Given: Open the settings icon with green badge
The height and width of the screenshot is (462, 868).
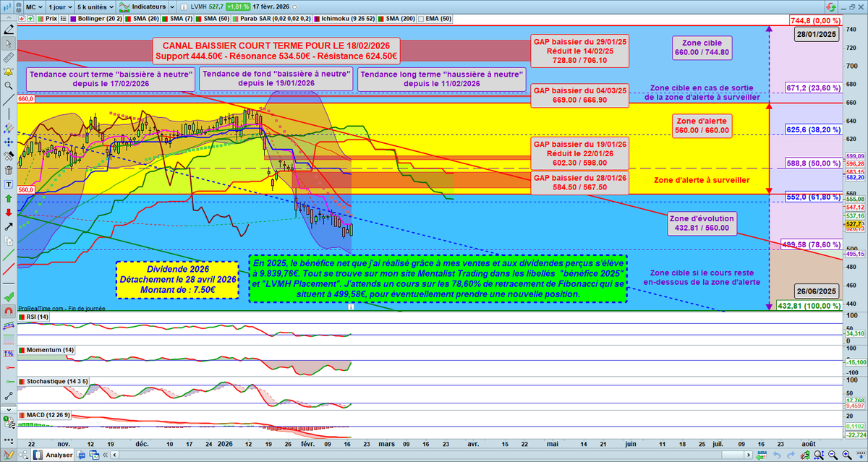Looking at the screenshot, I should click(x=9, y=423).
